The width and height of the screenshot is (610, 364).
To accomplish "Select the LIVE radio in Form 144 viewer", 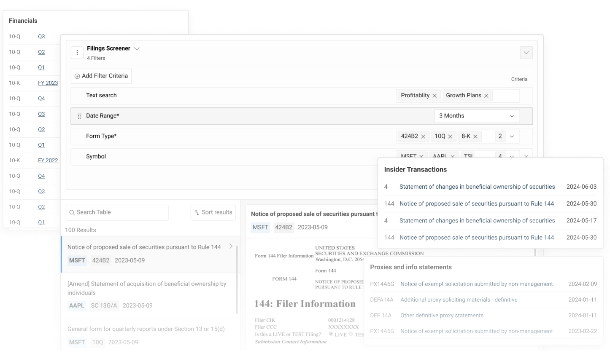I will (331, 334).
